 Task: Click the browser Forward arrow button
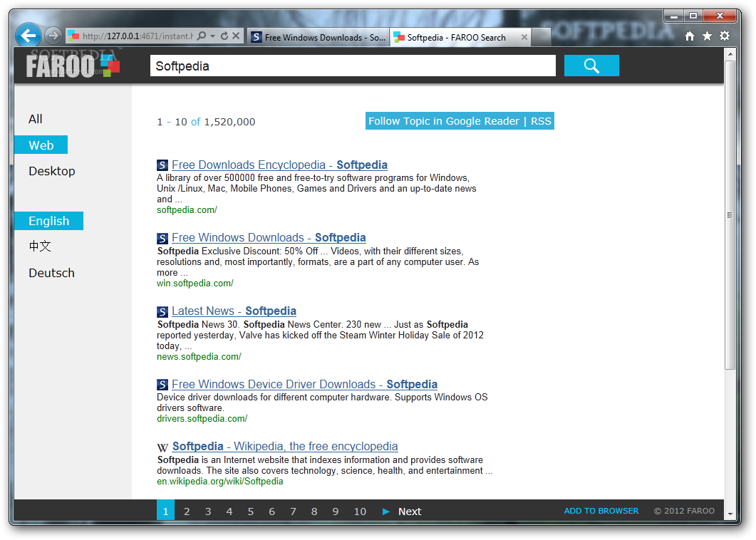tap(53, 35)
